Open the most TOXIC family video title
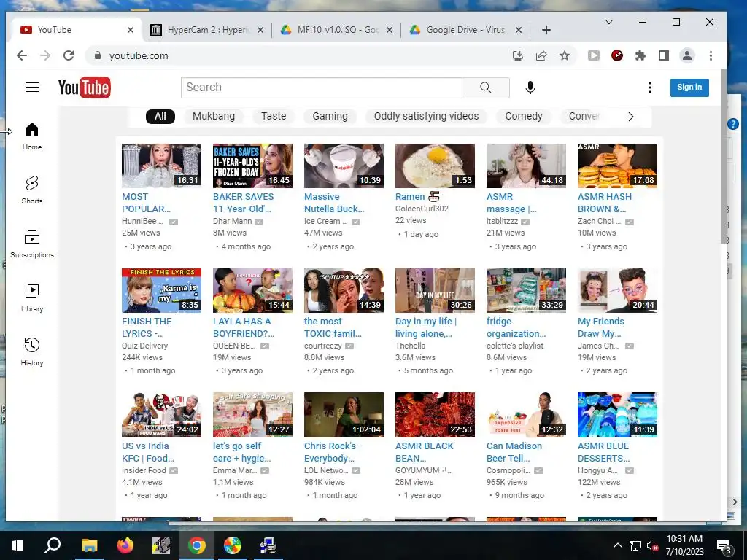The width and height of the screenshot is (747, 560). pos(333,327)
